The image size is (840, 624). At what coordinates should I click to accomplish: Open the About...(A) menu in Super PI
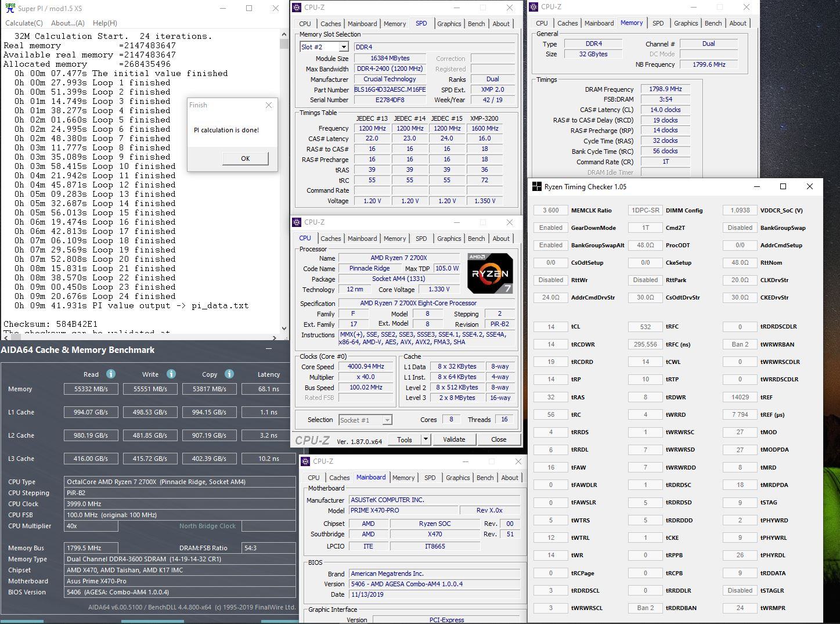[x=68, y=23]
